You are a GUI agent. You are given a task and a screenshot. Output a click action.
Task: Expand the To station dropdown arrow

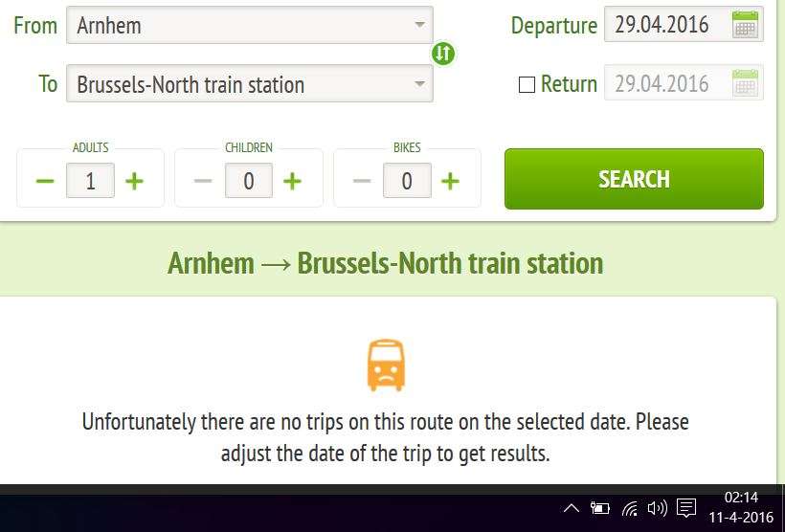coord(419,83)
